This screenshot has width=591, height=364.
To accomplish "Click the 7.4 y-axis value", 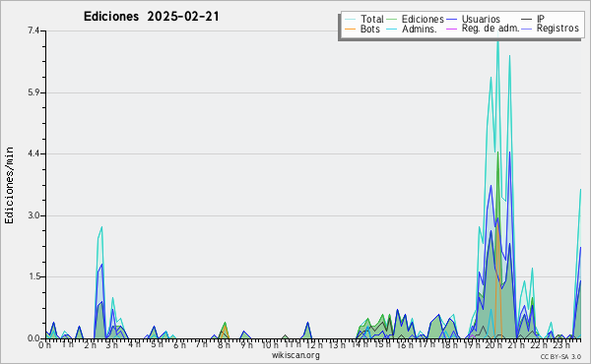I will click(x=33, y=30).
